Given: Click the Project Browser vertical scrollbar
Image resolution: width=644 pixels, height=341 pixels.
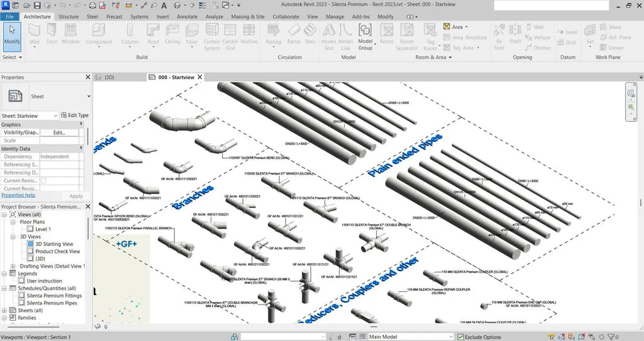Looking at the screenshot, I should 88,228.
